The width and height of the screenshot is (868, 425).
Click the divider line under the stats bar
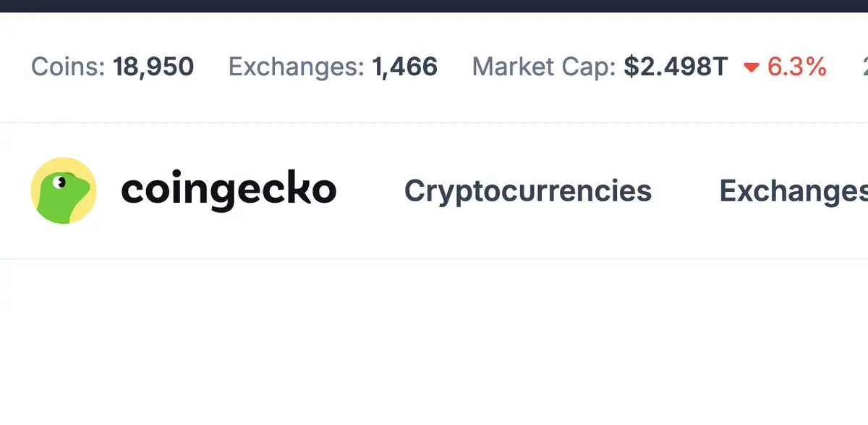tap(434, 122)
